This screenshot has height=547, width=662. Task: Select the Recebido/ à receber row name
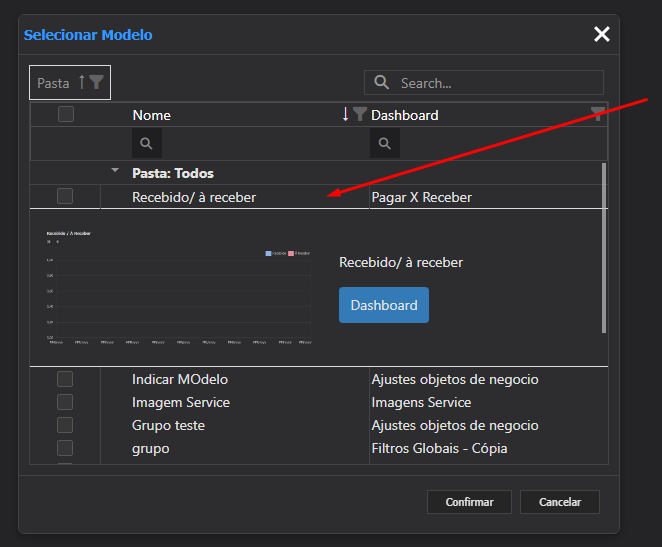pos(194,197)
